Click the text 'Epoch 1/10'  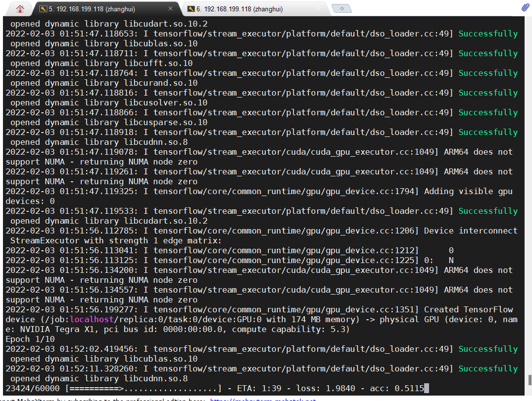(x=30, y=339)
